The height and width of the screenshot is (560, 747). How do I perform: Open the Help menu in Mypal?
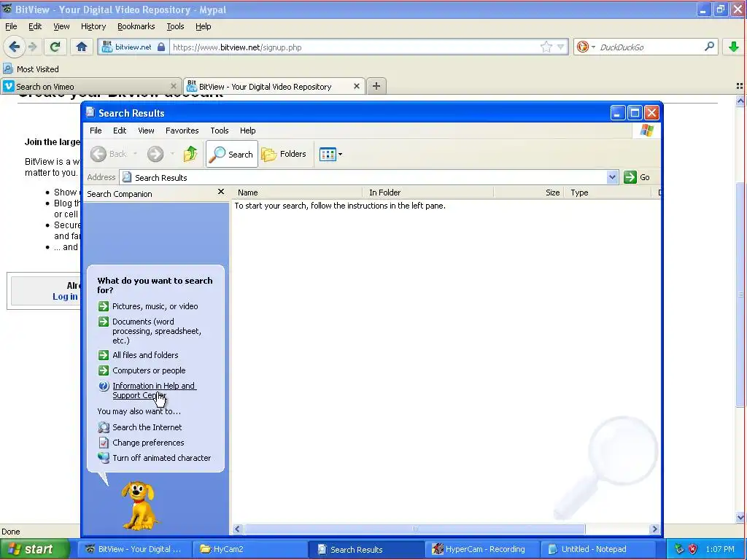[x=204, y=26]
